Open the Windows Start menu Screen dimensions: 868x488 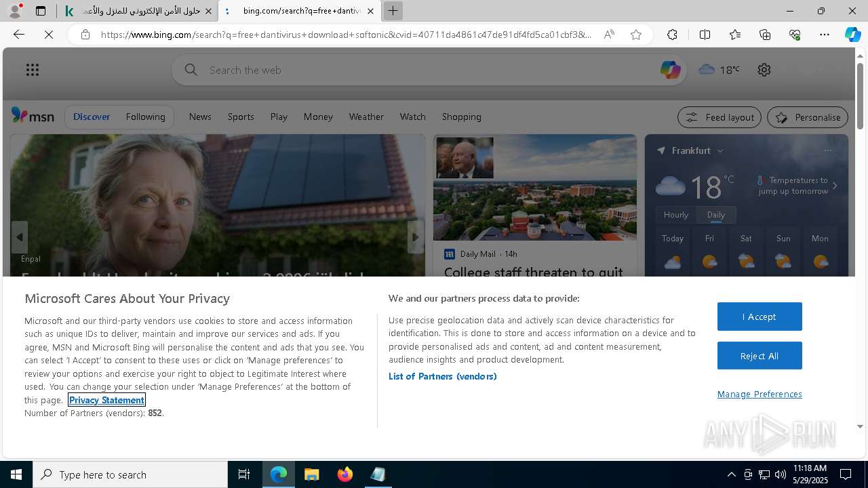click(x=16, y=474)
